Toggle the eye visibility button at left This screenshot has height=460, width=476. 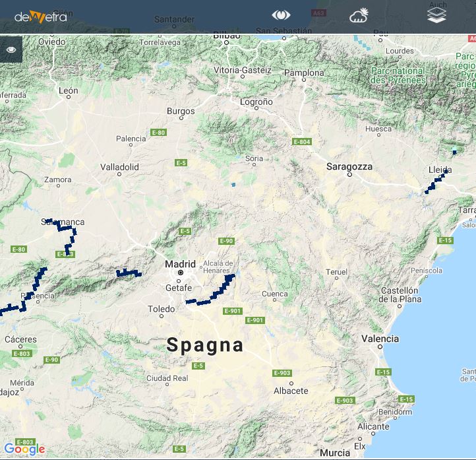tap(11, 49)
